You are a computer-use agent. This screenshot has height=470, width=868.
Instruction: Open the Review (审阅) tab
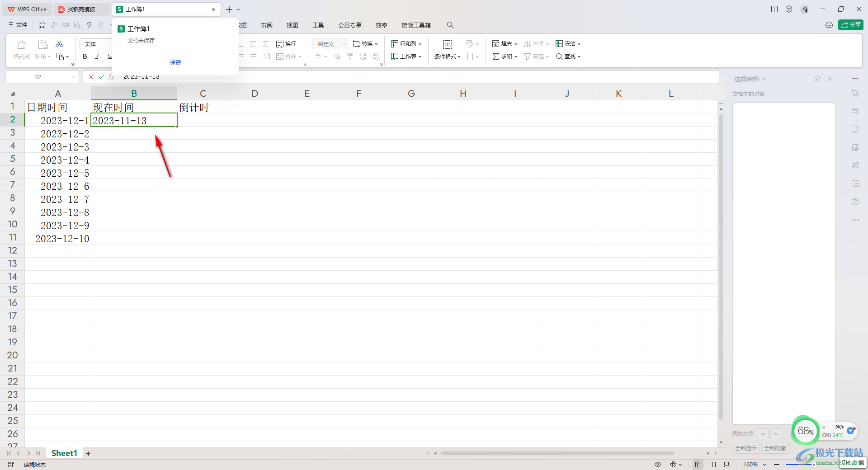click(x=267, y=25)
